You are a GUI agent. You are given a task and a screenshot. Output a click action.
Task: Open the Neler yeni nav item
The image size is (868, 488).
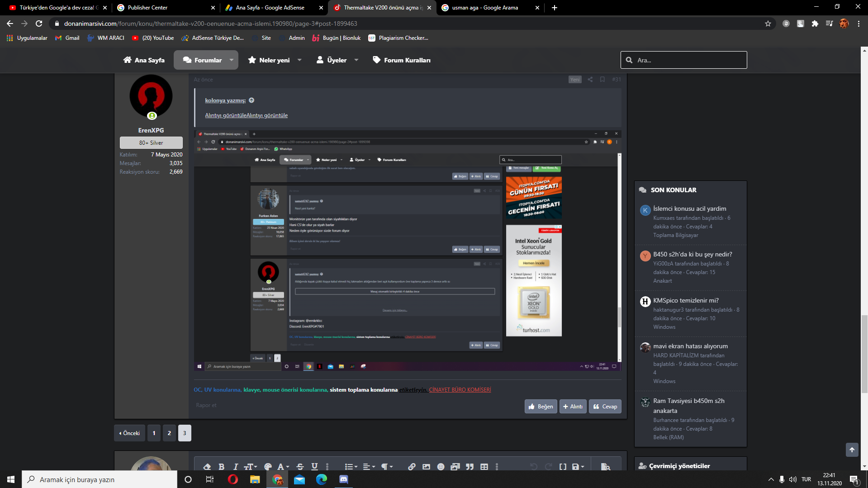pos(269,60)
